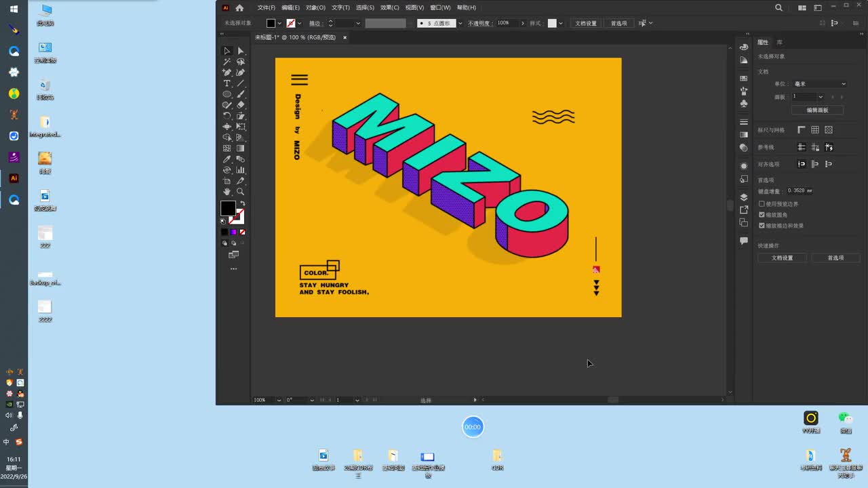
Task: Activate the Lasso tool
Action: (241, 62)
